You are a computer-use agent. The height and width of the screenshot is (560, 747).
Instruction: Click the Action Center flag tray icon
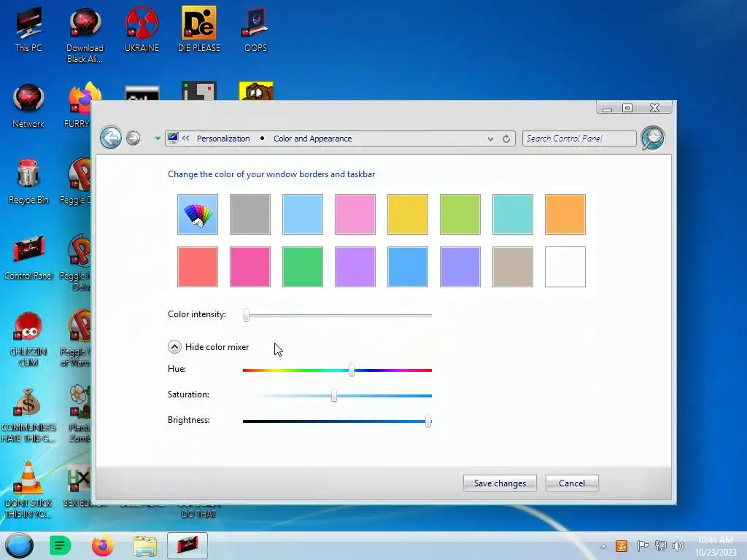pos(642,545)
